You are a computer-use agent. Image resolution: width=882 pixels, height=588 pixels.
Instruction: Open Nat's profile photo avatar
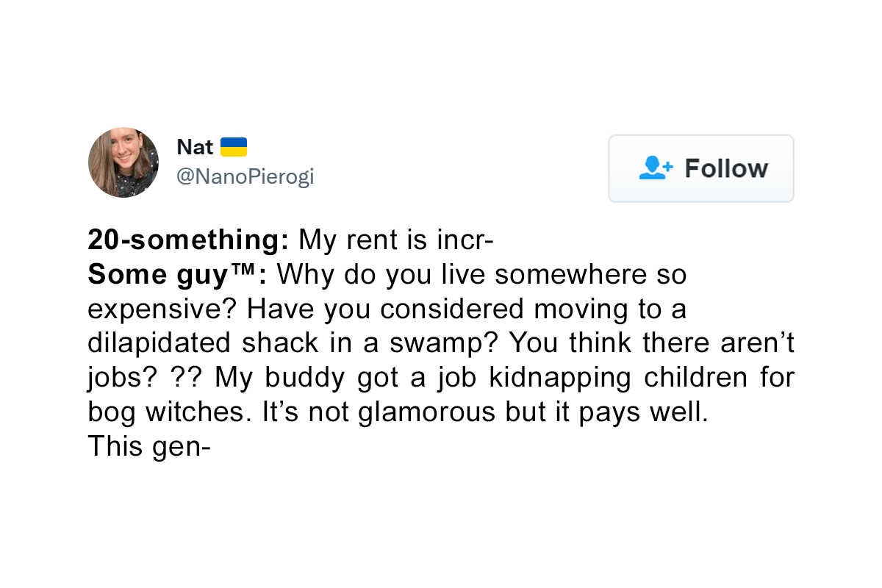123,162
